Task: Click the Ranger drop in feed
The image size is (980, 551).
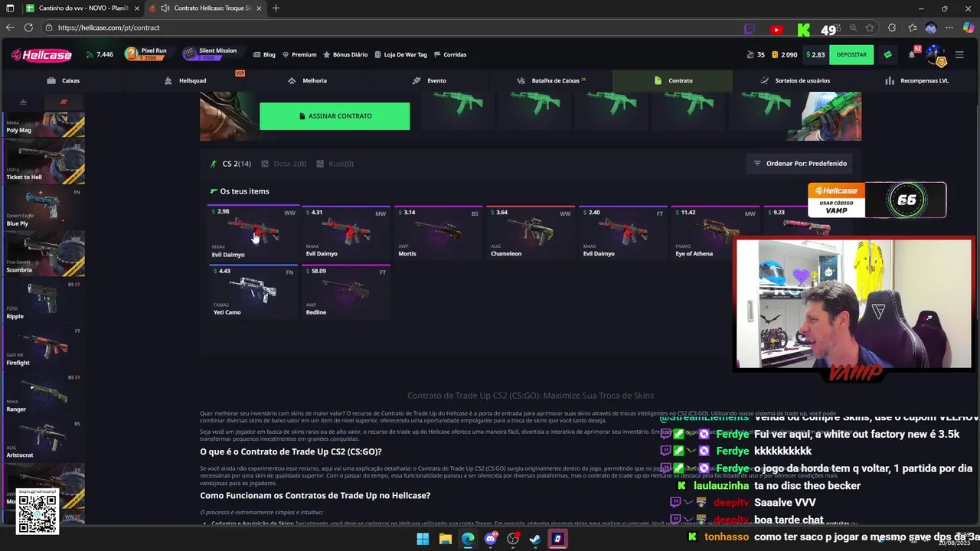Action: 43,393
